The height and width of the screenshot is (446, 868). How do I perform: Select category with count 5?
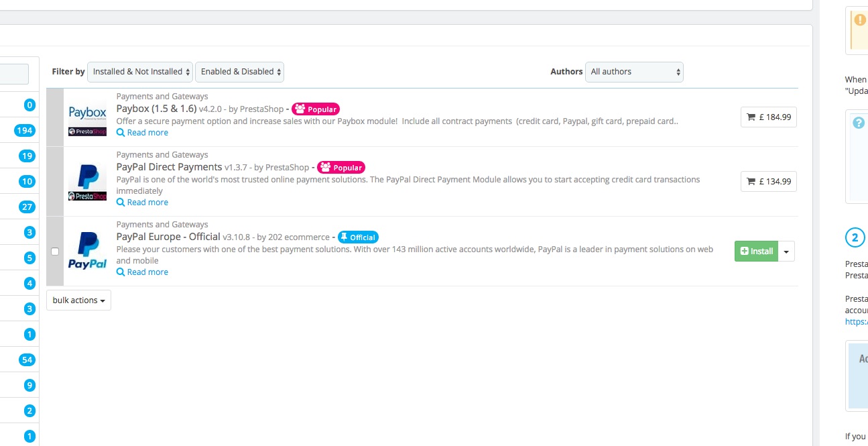pyautogui.click(x=29, y=258)
